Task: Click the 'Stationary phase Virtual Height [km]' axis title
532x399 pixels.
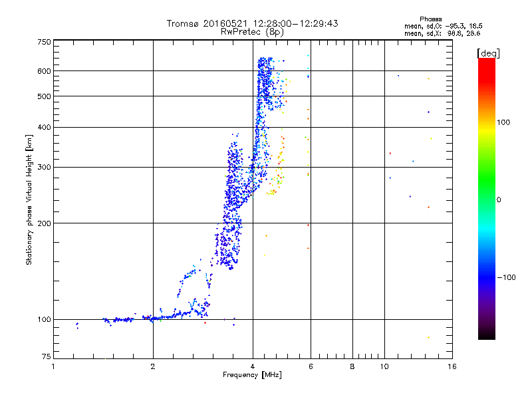Action: 29,199
